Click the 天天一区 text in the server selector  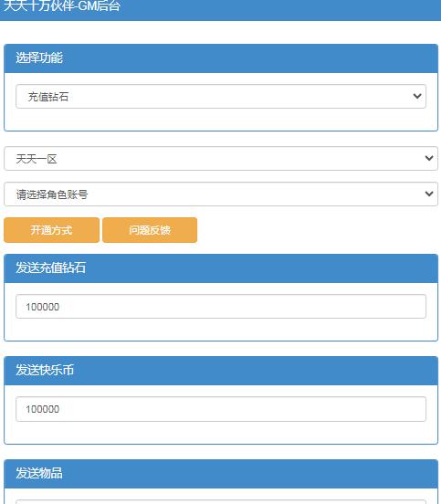point(37,159)
